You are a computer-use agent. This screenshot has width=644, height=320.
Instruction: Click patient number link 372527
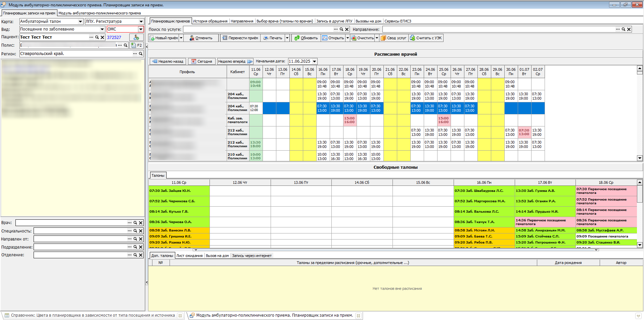(114, 38)
